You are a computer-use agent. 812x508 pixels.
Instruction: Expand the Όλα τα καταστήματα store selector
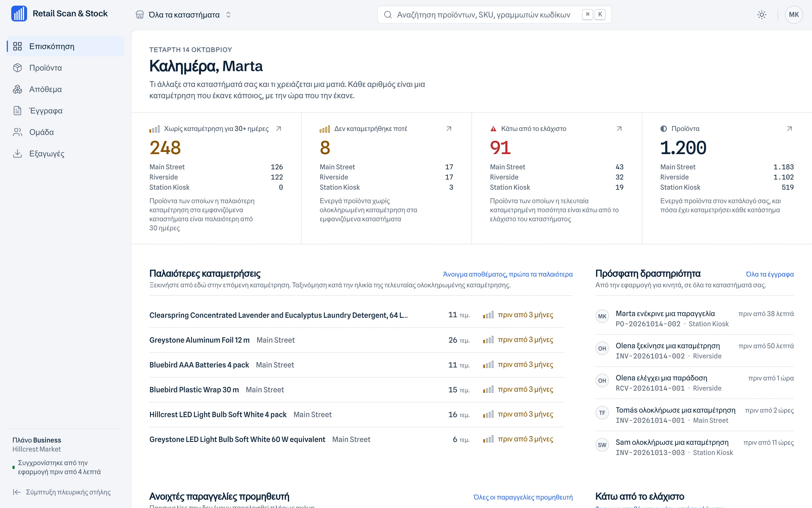coord(184,15)
